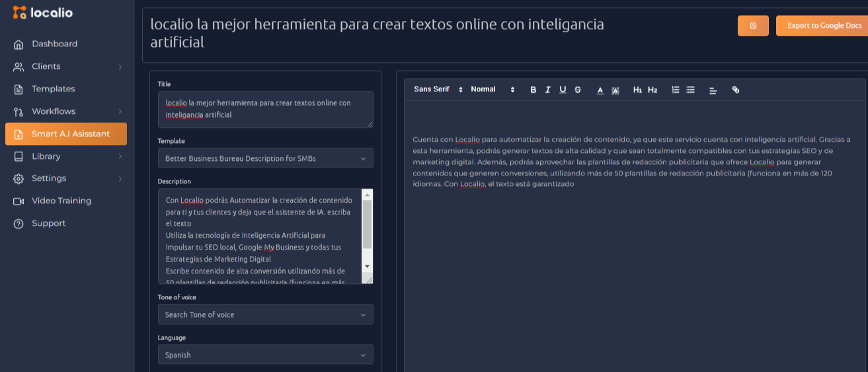Click the Settings gear icon
Viewport: 868px width, 372px height.
click(19, 179)
